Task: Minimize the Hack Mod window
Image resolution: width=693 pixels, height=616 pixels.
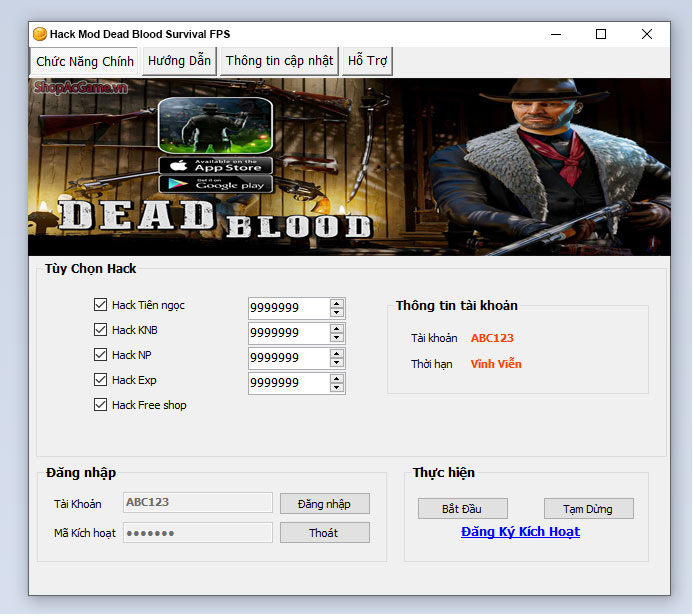Action: [x=556, y=34]
